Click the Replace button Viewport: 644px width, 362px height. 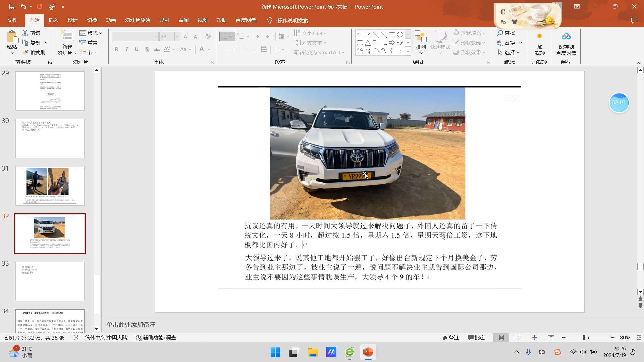(x=506, y=43)
